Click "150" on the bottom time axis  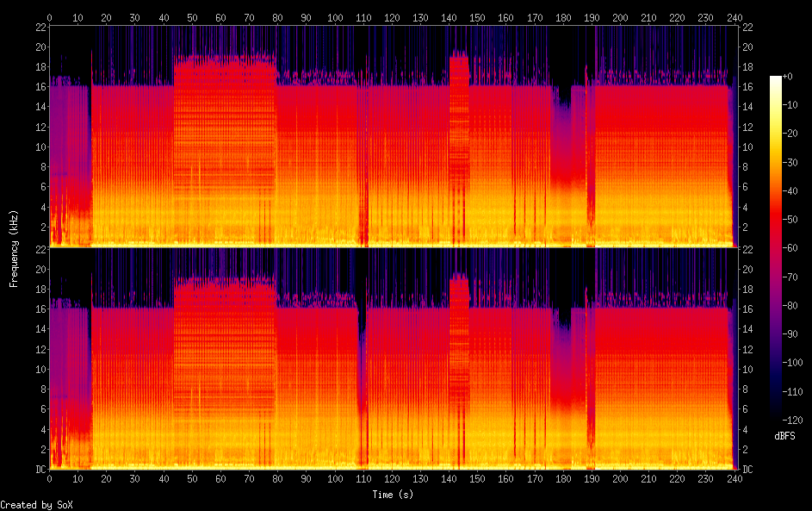[x=477, y=479]
